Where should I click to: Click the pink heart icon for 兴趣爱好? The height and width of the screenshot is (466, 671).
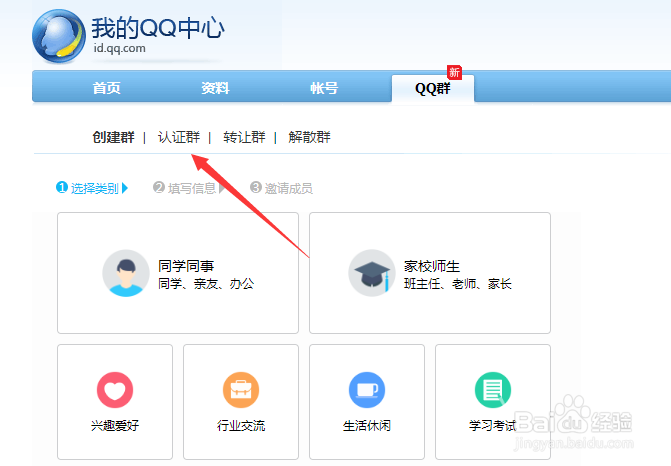tap(115, 390)
